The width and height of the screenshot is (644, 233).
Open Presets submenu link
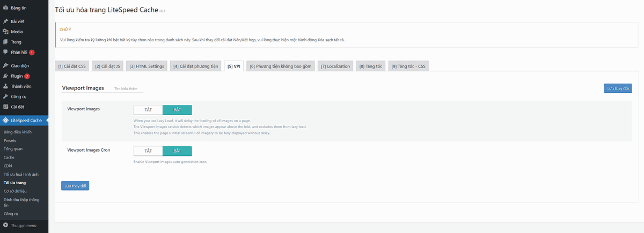pyautogui.click(x=10, y=140)
